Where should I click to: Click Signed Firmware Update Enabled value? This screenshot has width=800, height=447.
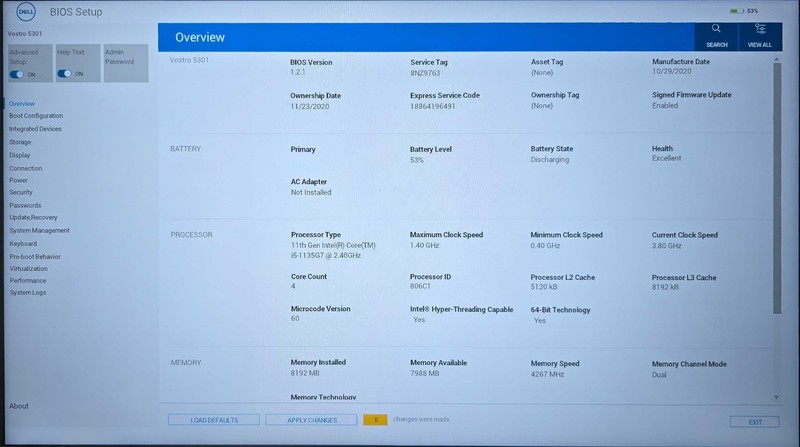pos(665,106)
